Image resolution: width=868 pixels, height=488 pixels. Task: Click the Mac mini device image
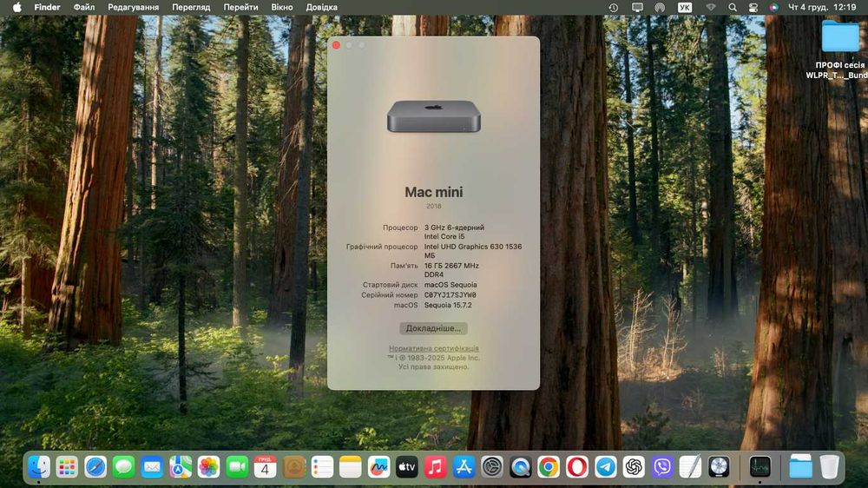[x=433, y=116]
